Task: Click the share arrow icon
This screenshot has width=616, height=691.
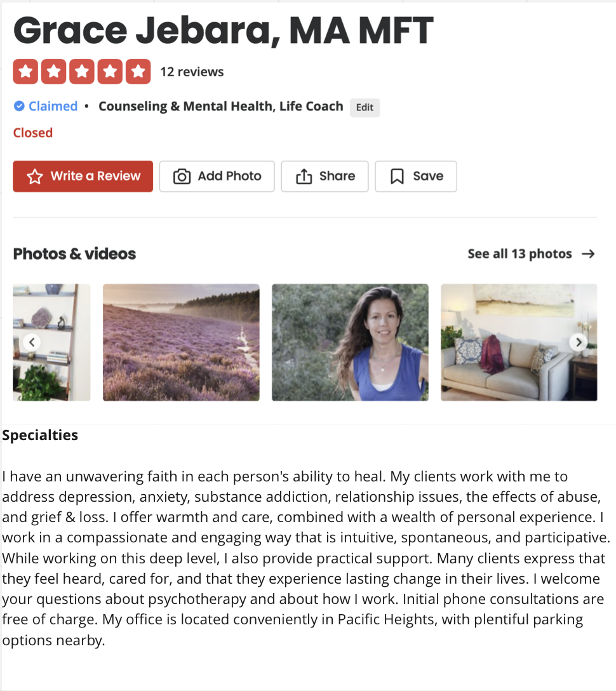Action: coord(304,177)
